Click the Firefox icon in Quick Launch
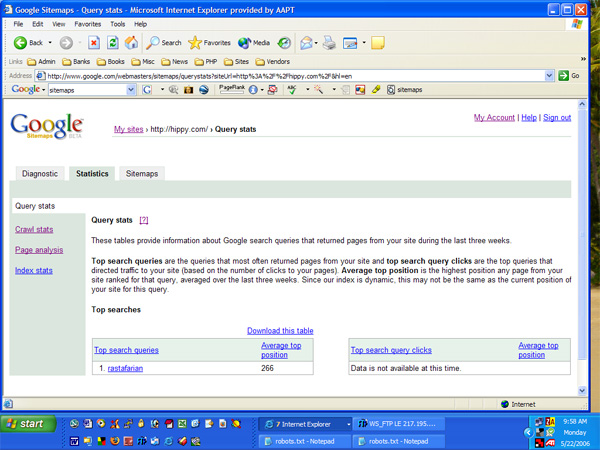Viewport: 600px width, 450px height. click(114, 441)
